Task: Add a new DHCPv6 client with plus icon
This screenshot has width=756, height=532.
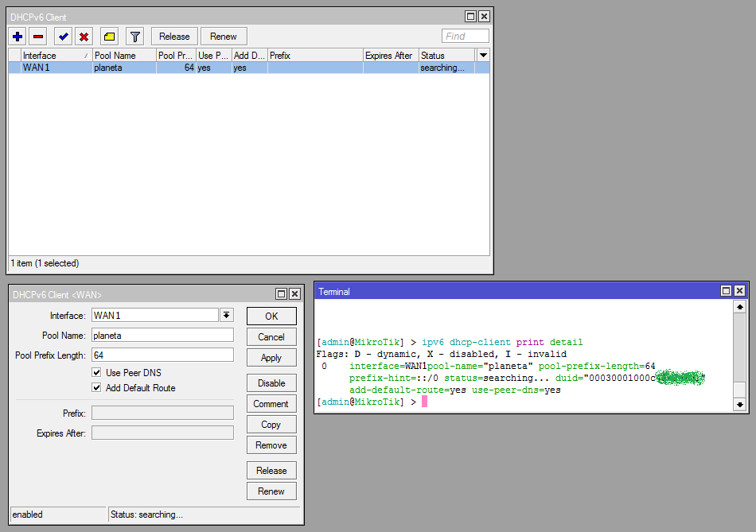Action: (18, 37)
